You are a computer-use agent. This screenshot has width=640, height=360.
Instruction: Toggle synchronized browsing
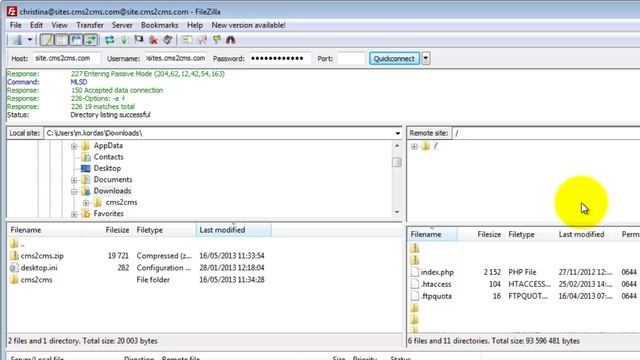coord(217,40)
